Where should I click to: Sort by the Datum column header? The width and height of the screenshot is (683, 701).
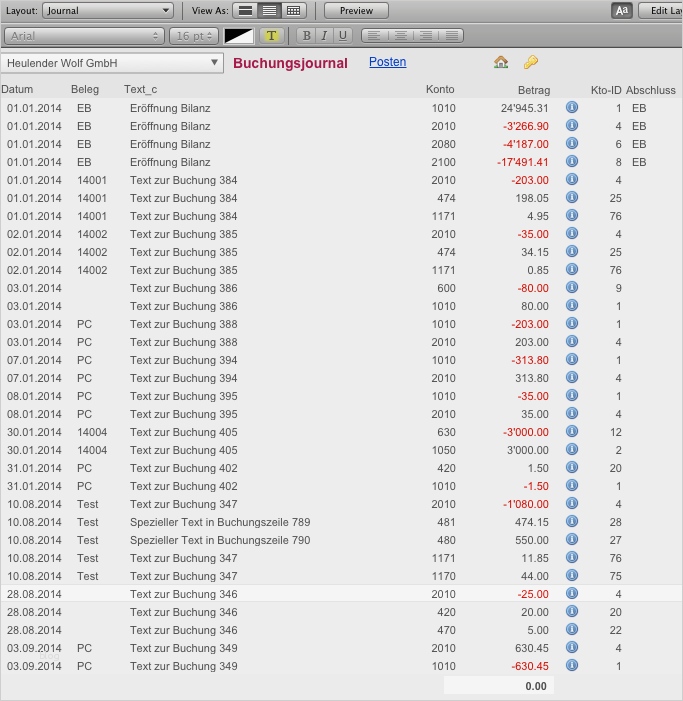point(17,89)
